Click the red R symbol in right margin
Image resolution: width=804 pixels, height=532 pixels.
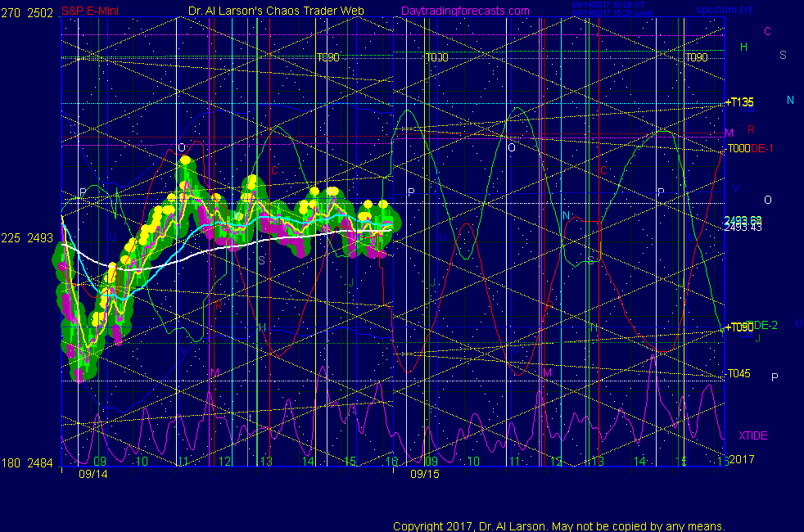point(751,129)
